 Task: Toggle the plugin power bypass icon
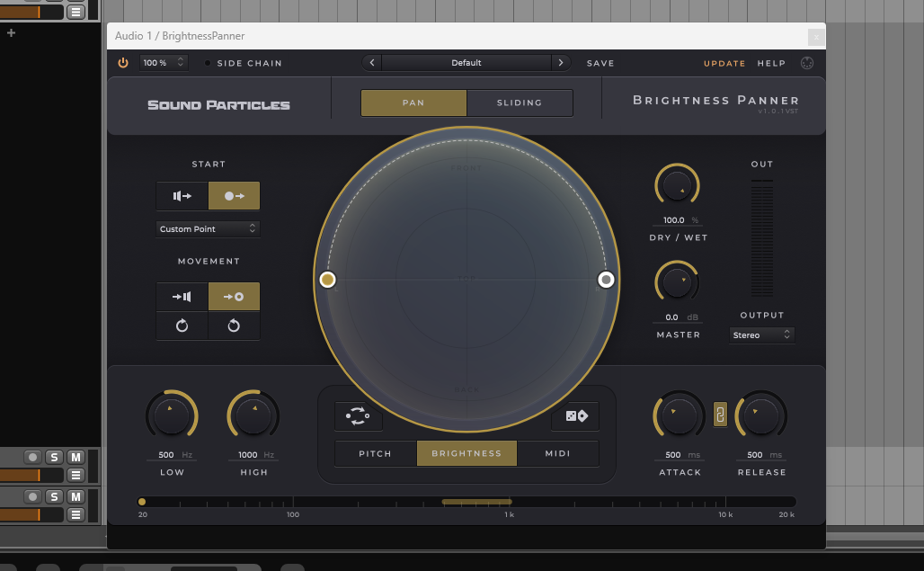pos(122,62)
